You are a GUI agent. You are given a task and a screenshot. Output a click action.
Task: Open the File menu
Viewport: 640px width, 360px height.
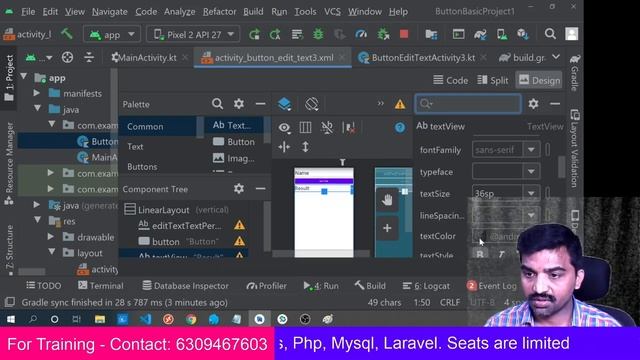coord(28,11)
